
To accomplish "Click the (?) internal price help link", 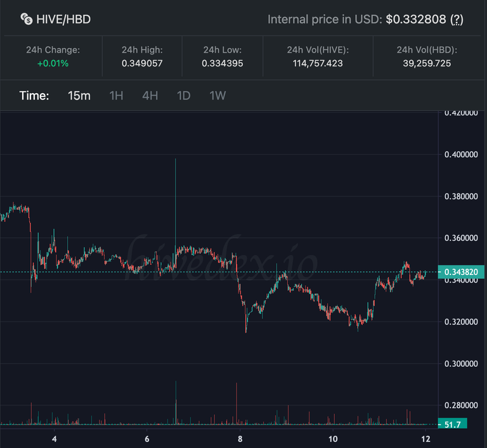I will pyautogui.click(x=457, y=20).
